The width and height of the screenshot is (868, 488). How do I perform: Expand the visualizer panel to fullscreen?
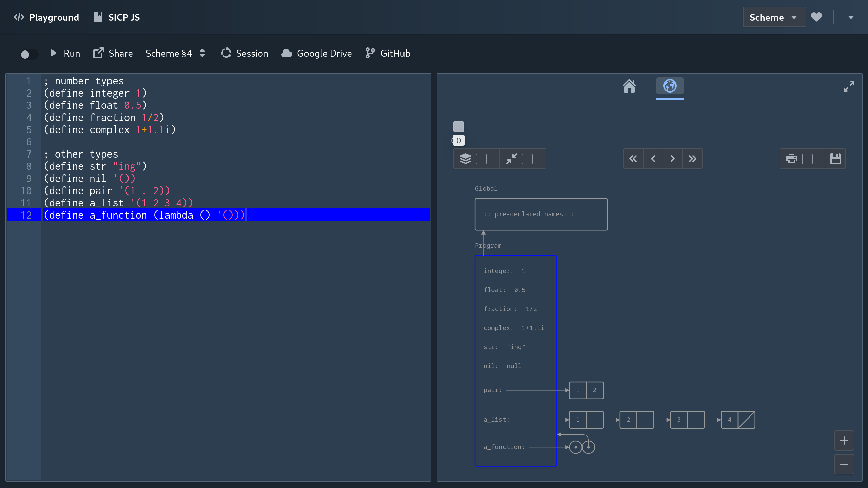[849, 86]
